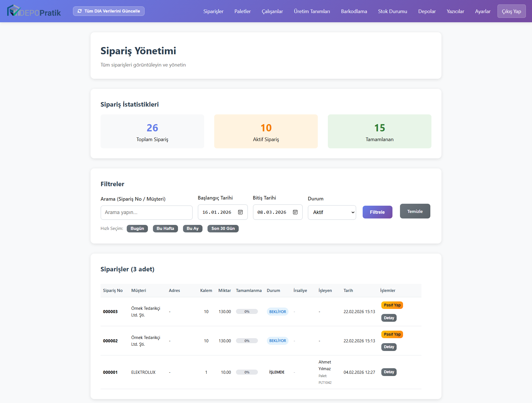Open the Barkodlama section
Viewport: 532px width, 403px height.
click(354, 11)
